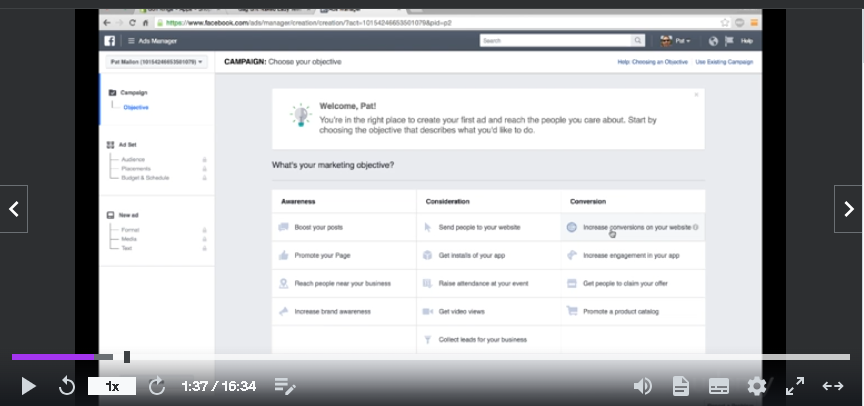The height and width of the screenshot is (406, 864).
Task: Click the Facebook logo icon
Action: (x=110, y=41)
